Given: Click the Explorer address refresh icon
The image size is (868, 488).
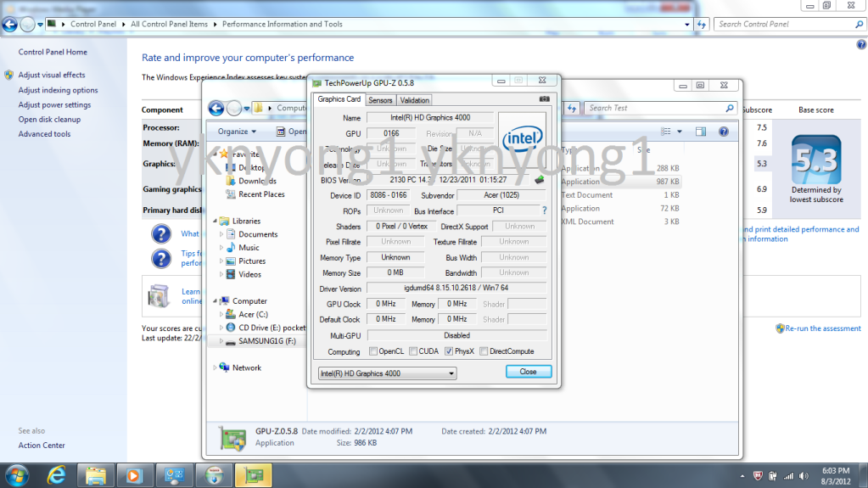Looking at the screenshot, I should point(572,108).
